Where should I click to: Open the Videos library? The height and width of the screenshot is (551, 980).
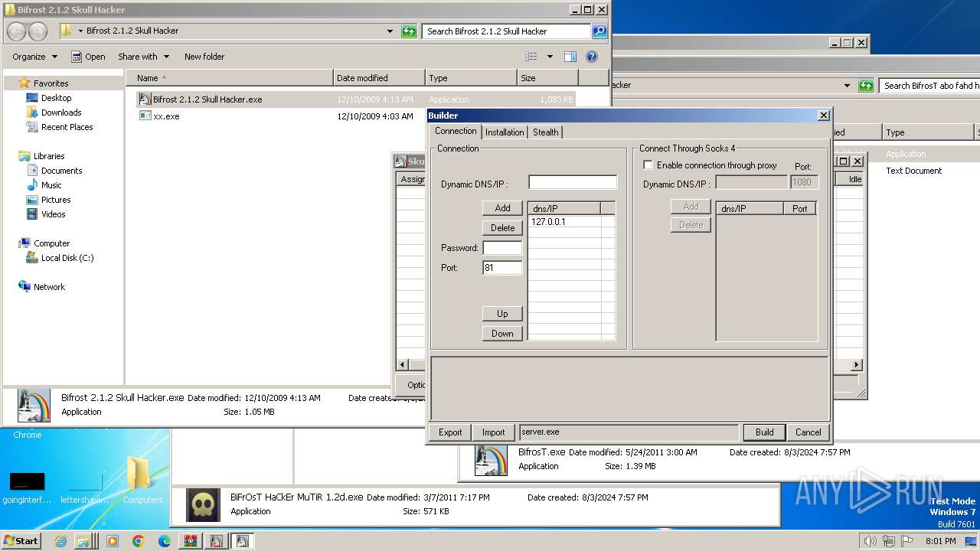click(x=53, y=214)
